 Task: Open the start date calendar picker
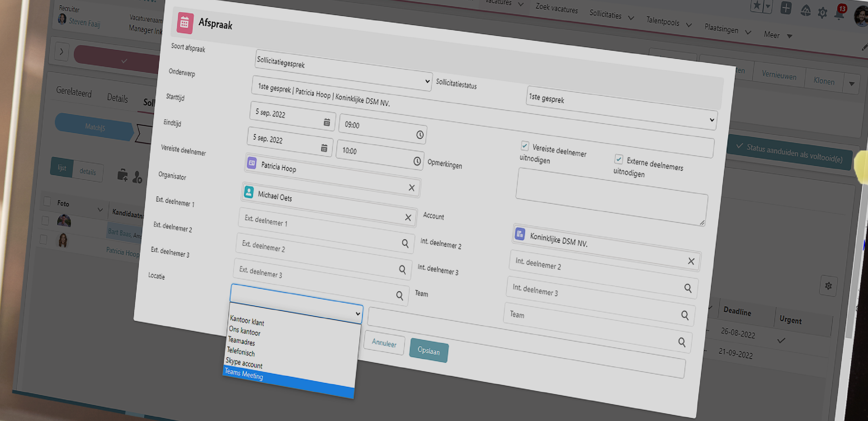[327, 123]
